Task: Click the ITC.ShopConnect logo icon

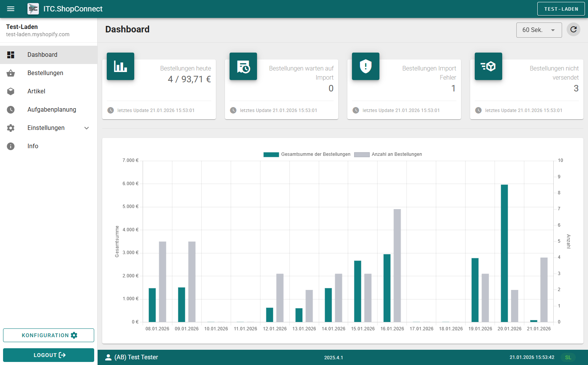Action: point(33,8)
